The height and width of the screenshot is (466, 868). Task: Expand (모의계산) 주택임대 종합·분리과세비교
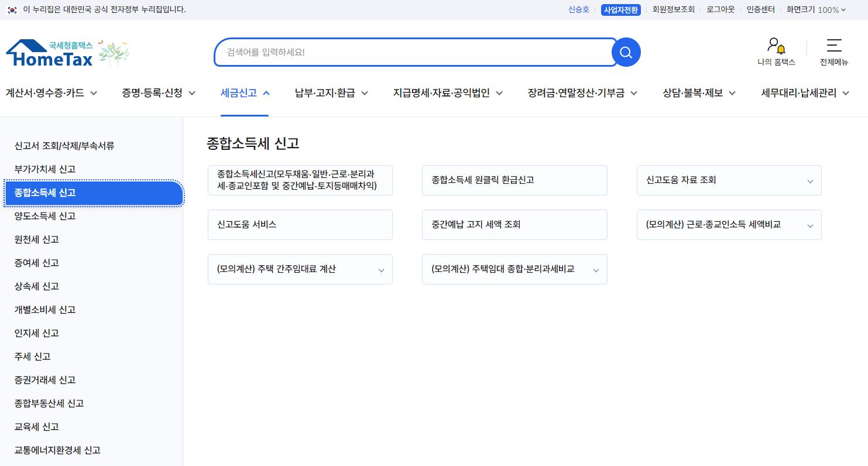tap(596, 269)
